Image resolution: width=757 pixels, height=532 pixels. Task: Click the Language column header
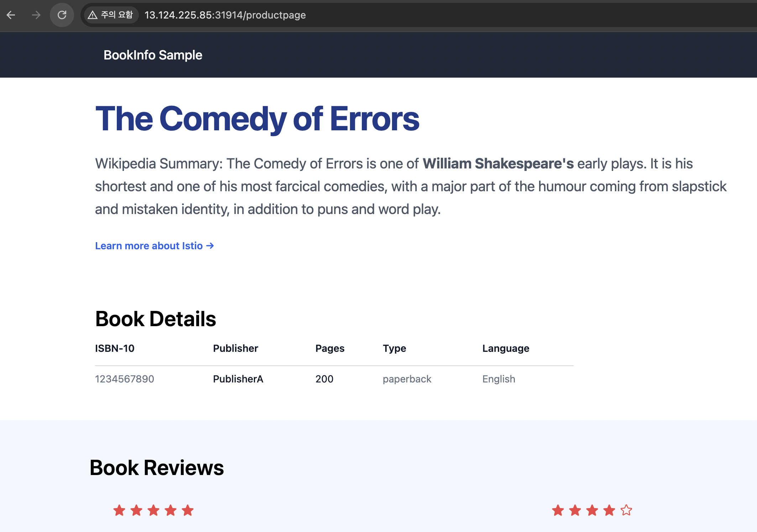(506, 348)
